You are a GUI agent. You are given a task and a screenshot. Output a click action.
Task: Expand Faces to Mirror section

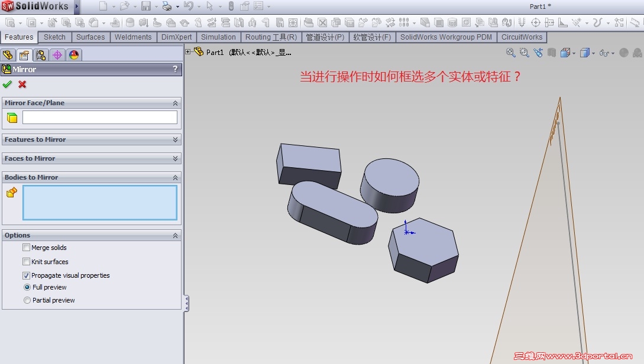pyautogui.click(x=176, y=158)
